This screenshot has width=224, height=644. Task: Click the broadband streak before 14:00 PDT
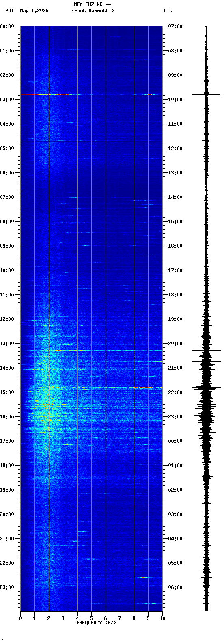tap(91, 361)
